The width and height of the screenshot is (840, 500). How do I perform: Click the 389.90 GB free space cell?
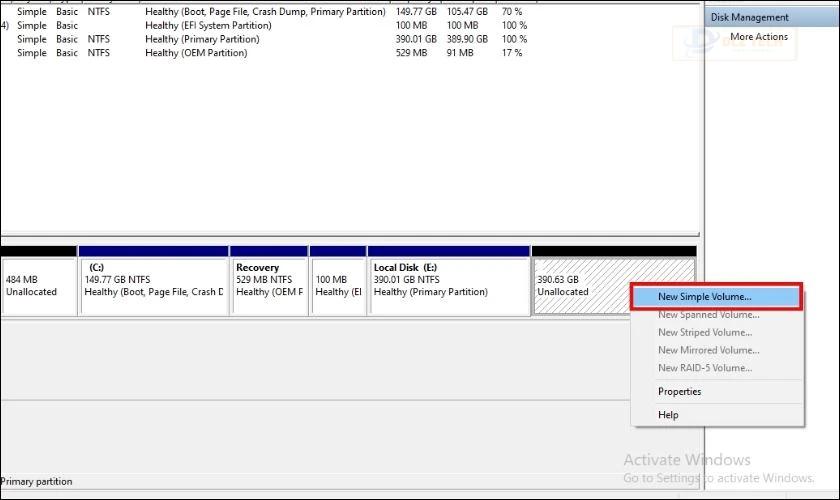coord(467,39)
